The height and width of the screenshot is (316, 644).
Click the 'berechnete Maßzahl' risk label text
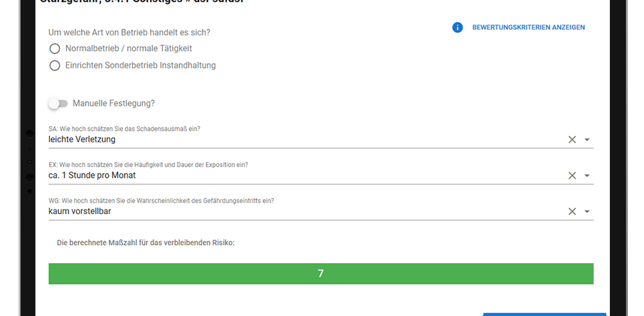coord(146,242)
